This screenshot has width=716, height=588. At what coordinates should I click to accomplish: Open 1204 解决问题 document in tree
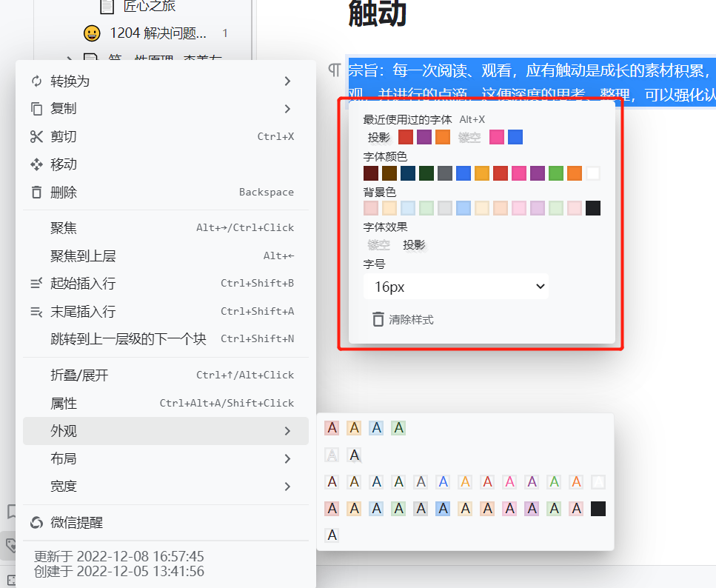click(158, 33)
